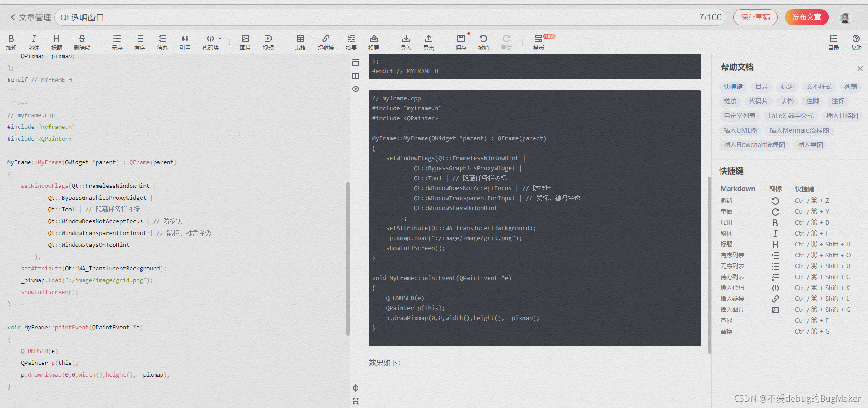868x408 pixels.
Task: Switch to editor-only layout icon
Action: (356, 63)
